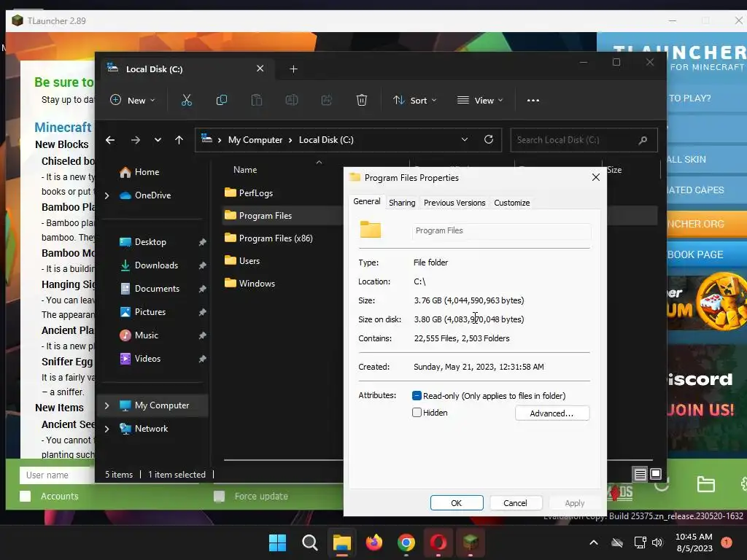Switch to details list view icon in status bar

click(x=640, y=474)
